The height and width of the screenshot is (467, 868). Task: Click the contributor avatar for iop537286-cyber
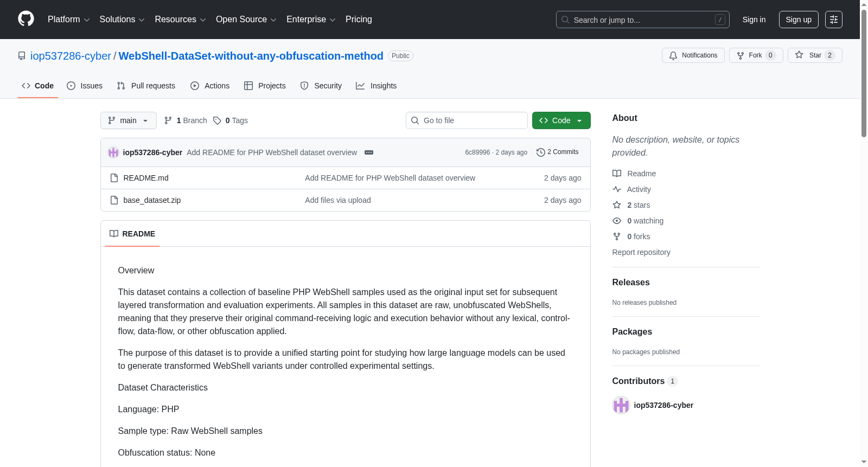pyautogui.click(x=621, y=405)
